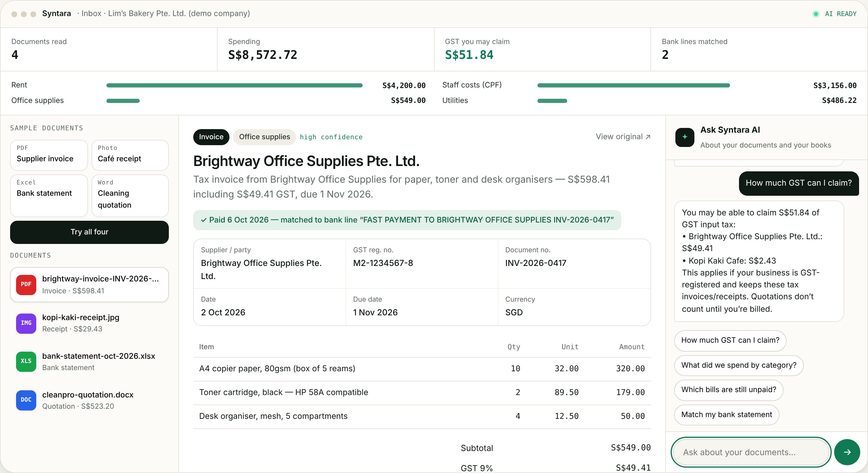Viewport: 868px width, 473px height.
Task: Click the Unit column header
Action: point(570,347)
